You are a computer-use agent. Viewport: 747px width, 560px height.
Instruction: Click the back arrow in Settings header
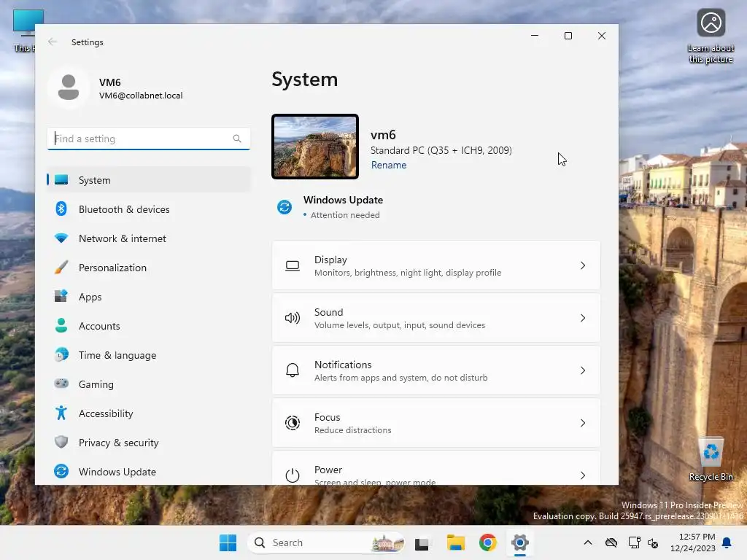pyautogui.click(x=53, y=42)
